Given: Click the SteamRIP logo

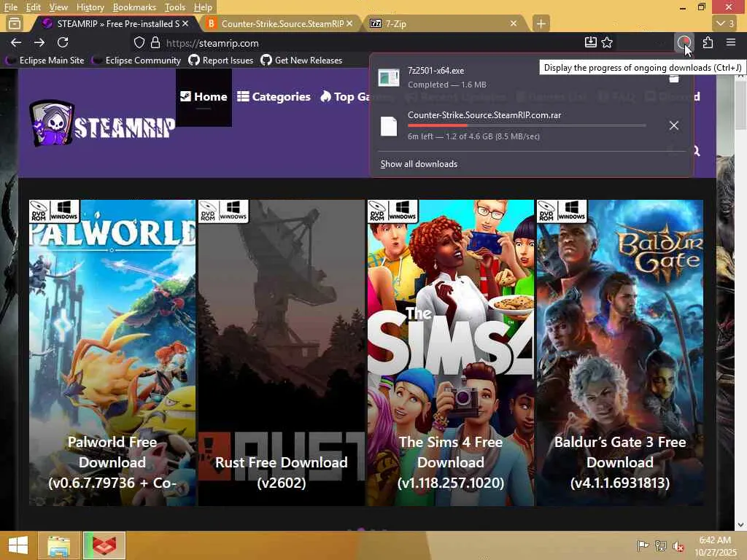Looking at the screenshot, I should [102, 123].
